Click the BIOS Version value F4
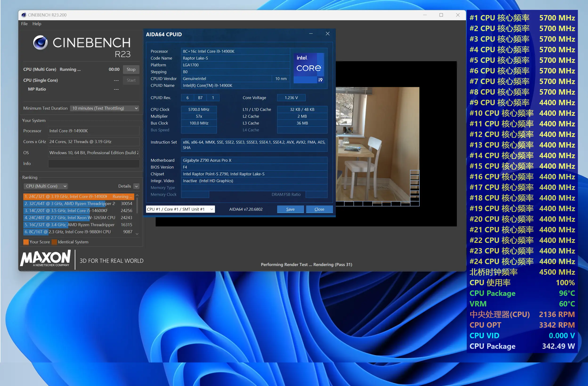Image resolution: width=588 pixels, height=386 pixels. [x=254, y=167]
